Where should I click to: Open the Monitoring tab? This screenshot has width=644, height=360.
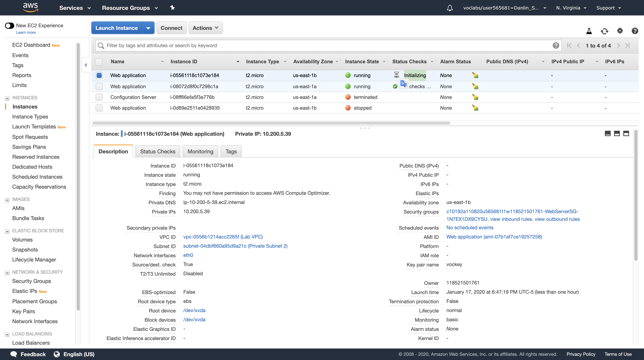(x=200, y=151)
